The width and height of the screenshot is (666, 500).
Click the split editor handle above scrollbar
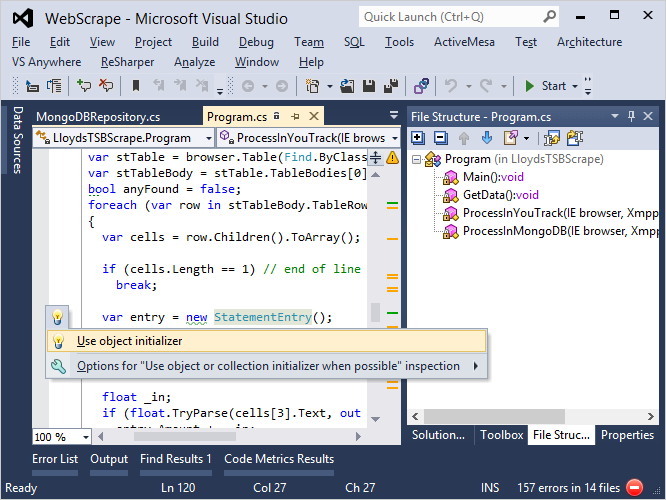[375, 158]
